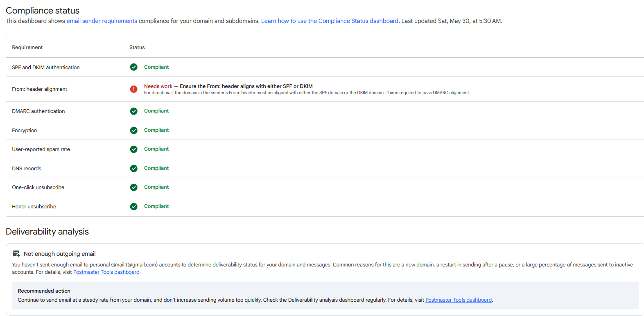Viewport: 644px width, 316px height.
Task: Click the Recommended action label
Action: coord(44,291)
